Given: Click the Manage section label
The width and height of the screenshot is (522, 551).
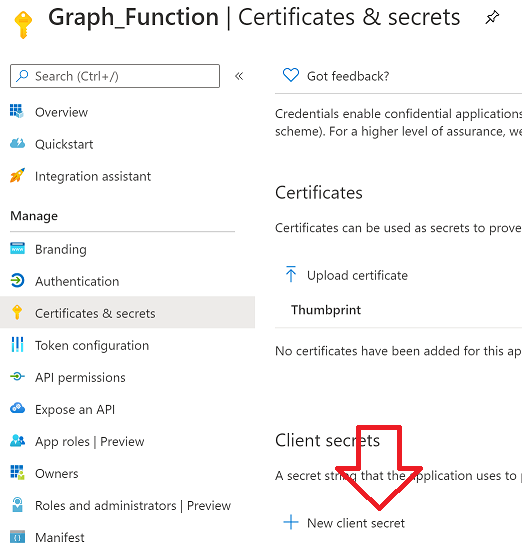Looking at the screenshot, I should point(34,216).
